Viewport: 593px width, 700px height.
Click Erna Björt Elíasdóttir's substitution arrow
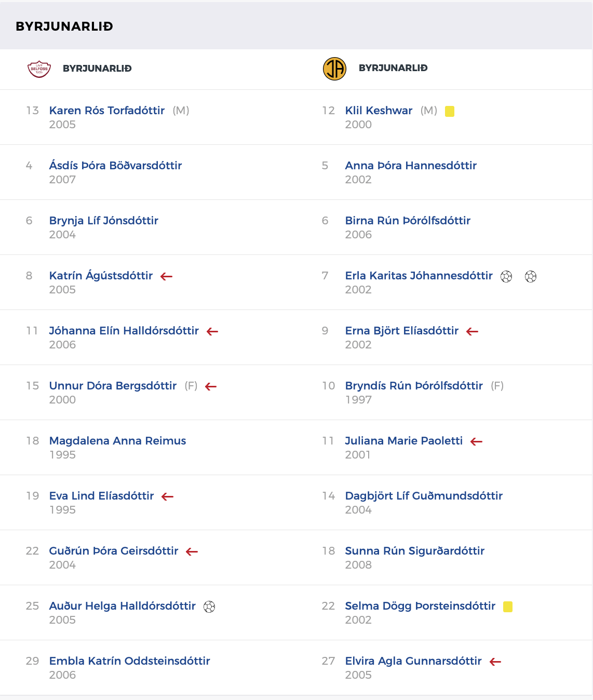[x=472, y=331]
